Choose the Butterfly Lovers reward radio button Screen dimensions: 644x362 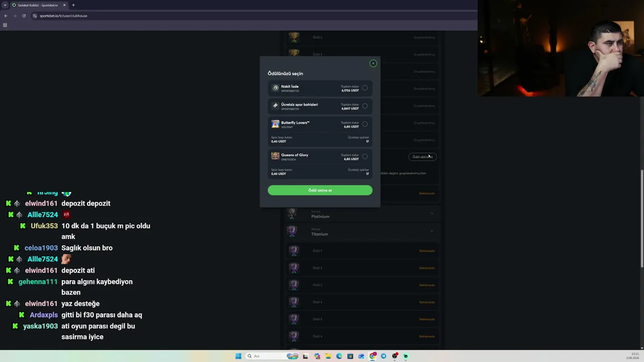(x=365, y=124)
